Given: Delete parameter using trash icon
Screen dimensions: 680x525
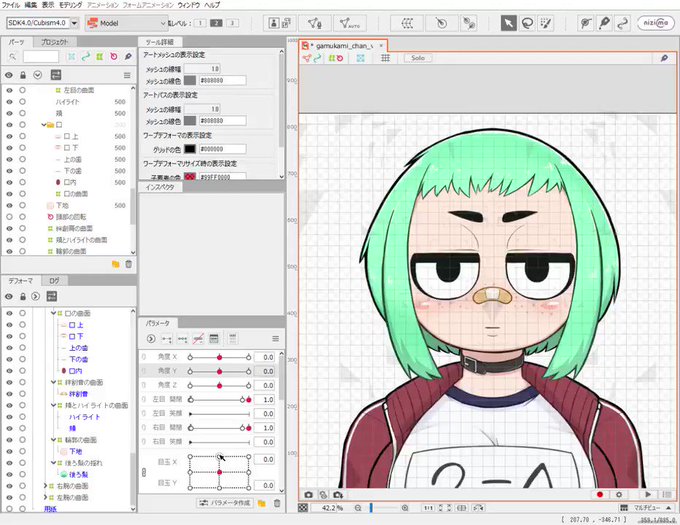Looking at the screenshot, I should (277, 503).
